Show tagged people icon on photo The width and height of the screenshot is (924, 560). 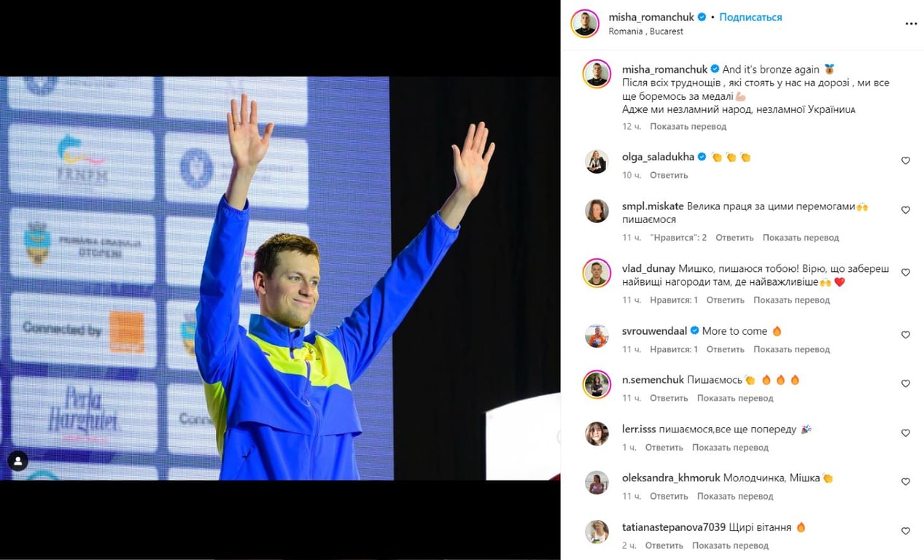point(18,461)
